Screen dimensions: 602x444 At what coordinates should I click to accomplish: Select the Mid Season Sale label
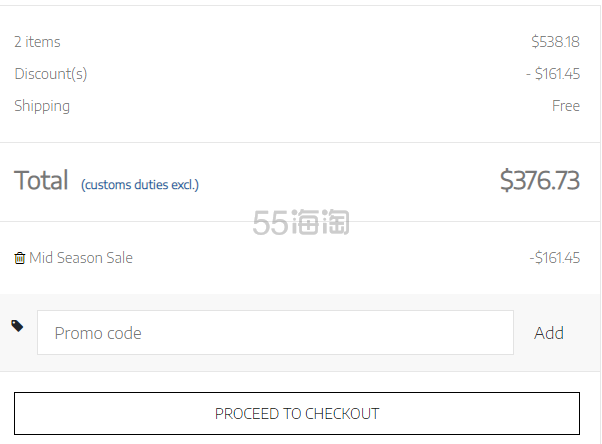click(81, 258)
